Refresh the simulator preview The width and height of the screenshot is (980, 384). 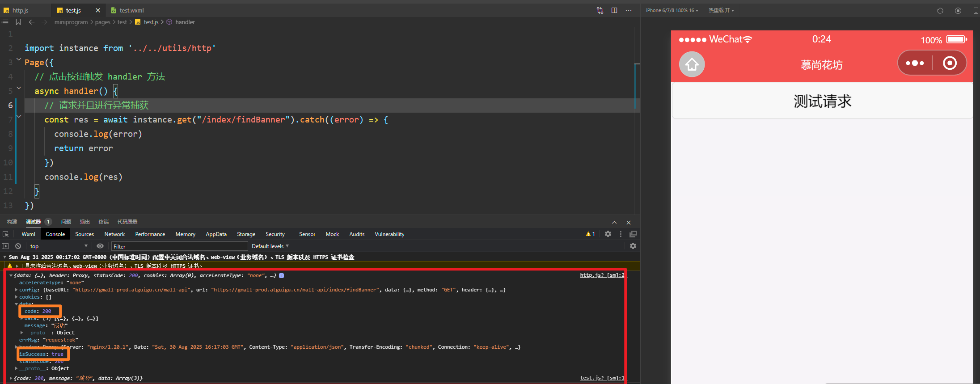pos(940,11)
